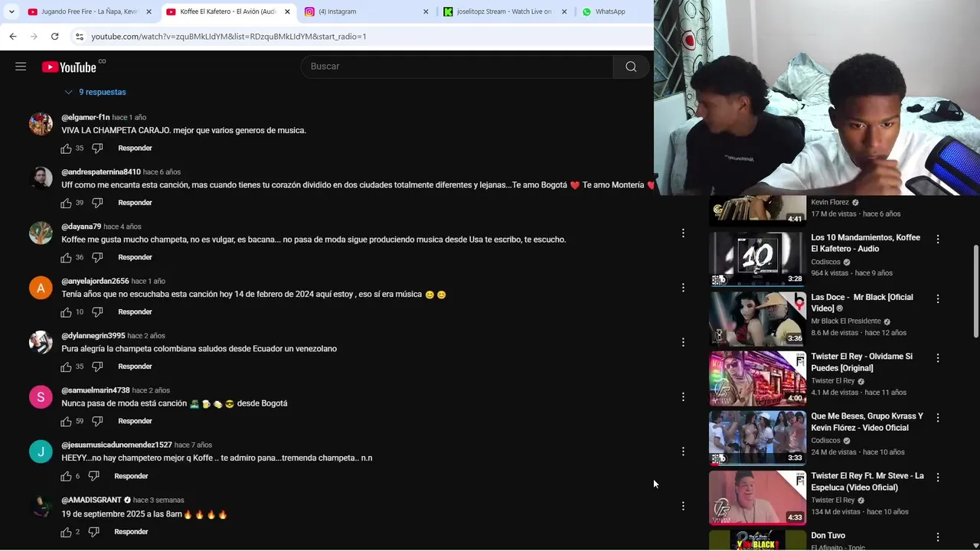Open @samuelmarin4738 avatar
The height and width of the screenshot is (551, 980).
41,397
